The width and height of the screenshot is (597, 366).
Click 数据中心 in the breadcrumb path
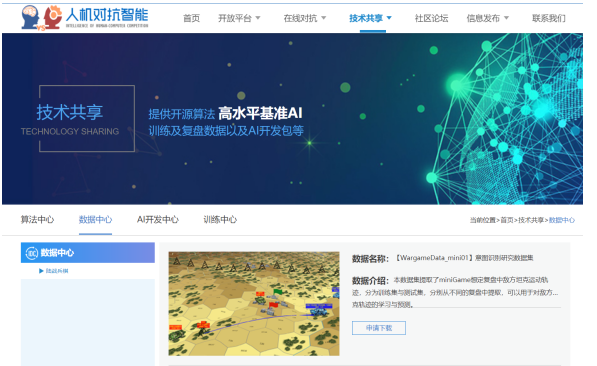pos(562,220)
